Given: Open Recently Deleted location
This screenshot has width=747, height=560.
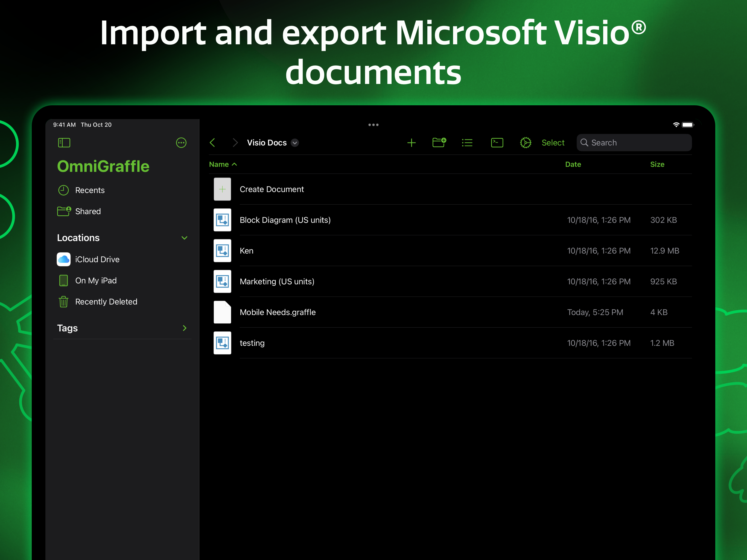Looking at the screenshot, I should click(x=106, y=302).
